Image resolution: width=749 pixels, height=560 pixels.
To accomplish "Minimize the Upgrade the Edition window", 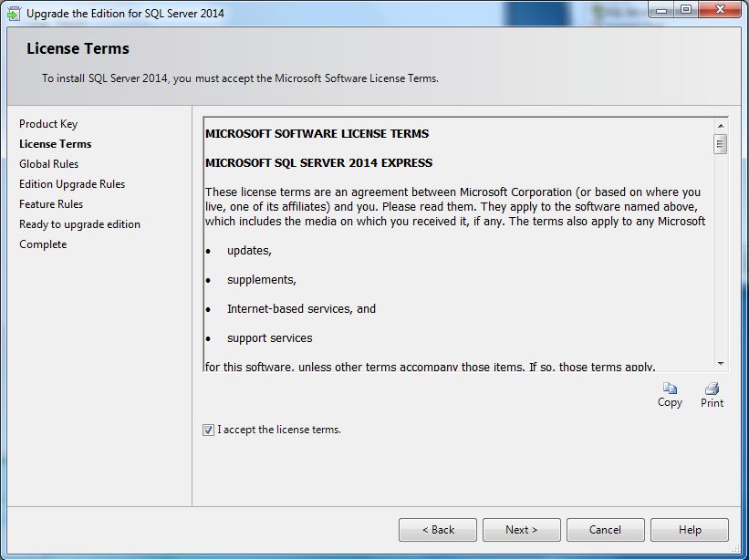I will pyautogui.click(x=661, y=10).
